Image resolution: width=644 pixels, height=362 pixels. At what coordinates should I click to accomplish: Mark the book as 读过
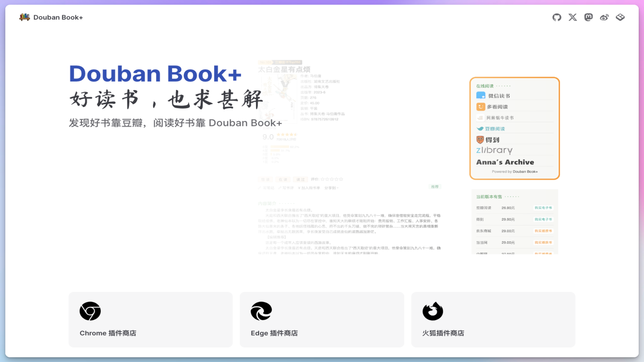[x=300, y=179]
